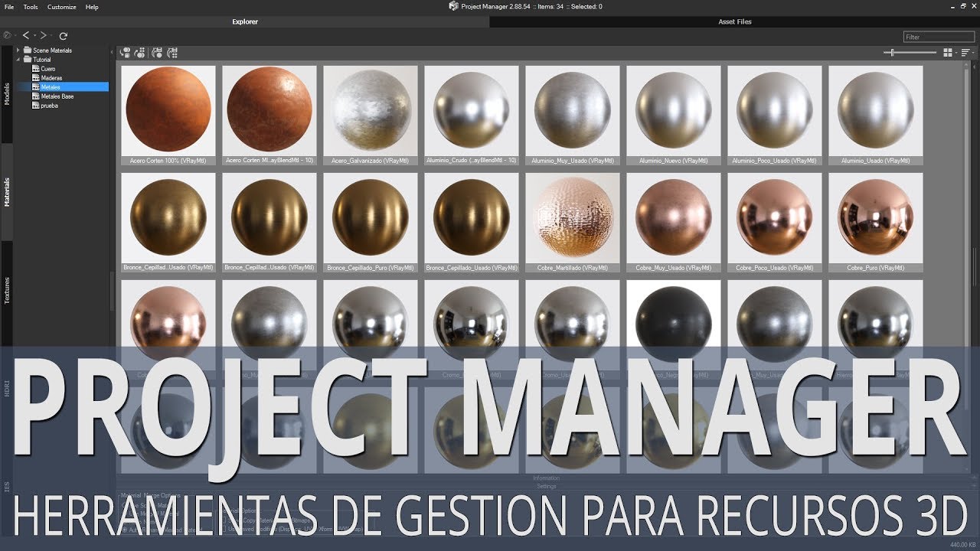Collapse the folder tree panel arrow
This screenshot has height=551, width=980.
click(x=112, y=52)
